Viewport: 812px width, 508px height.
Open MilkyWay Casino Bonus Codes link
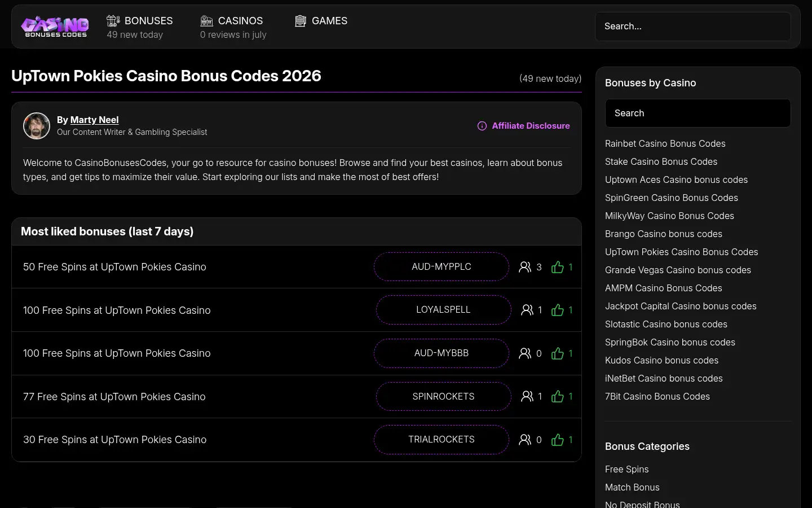pyautogui.click(x=669, y=216)
